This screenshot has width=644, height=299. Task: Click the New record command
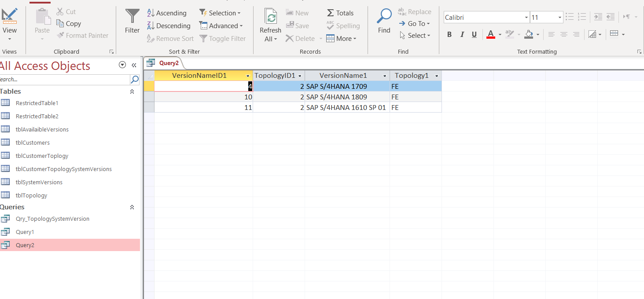coord(297,13)
